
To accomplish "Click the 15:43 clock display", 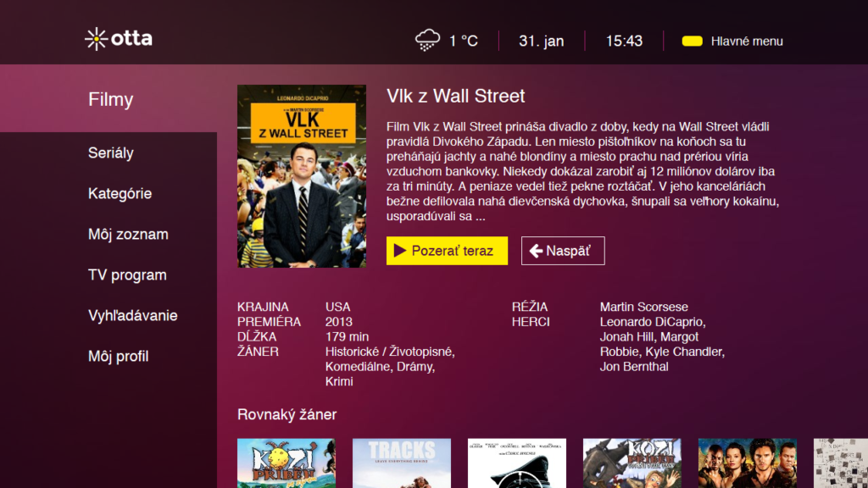I will tap(624, 41).
